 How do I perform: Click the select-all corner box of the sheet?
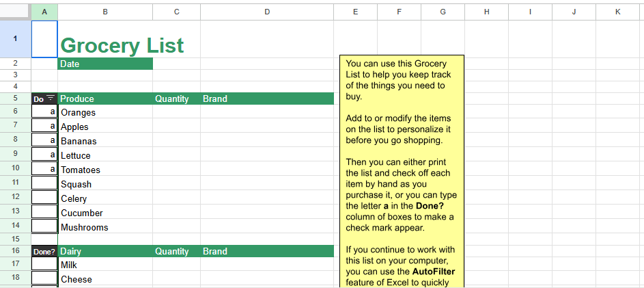pyautogui.click(x=15, y=12)
